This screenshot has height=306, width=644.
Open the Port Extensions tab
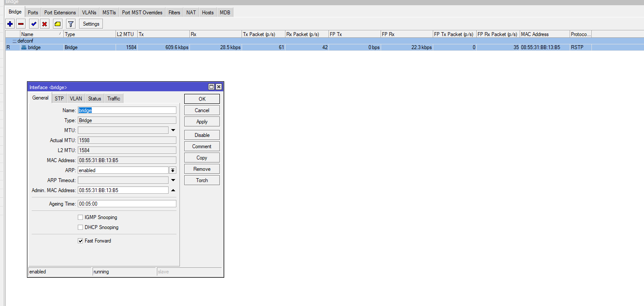click(x=60, y=13)
